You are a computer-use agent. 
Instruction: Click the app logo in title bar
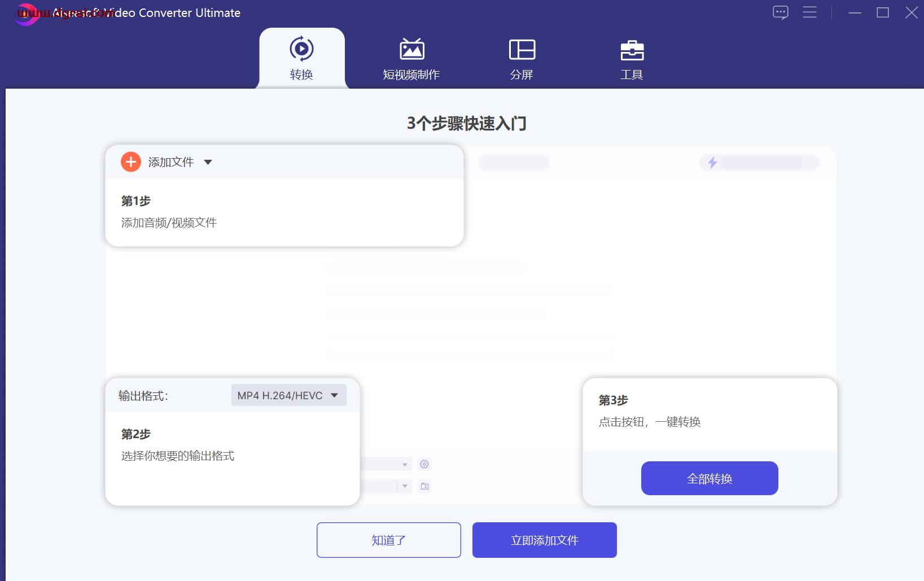tap(27, 14)
